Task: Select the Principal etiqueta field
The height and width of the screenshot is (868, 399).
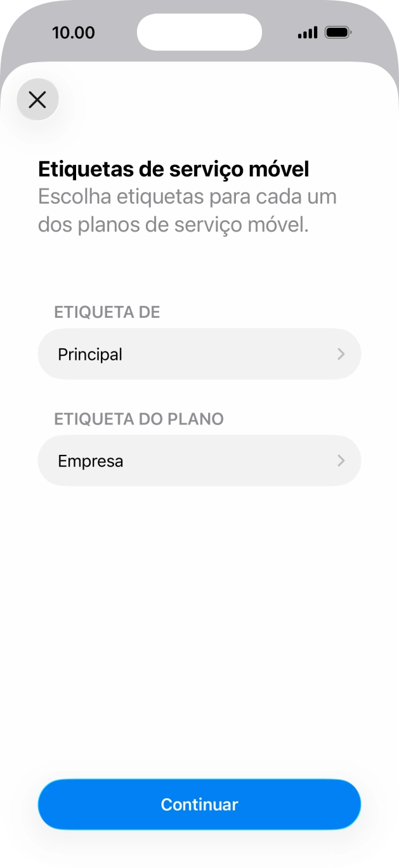Action: (x=199, y=353)
